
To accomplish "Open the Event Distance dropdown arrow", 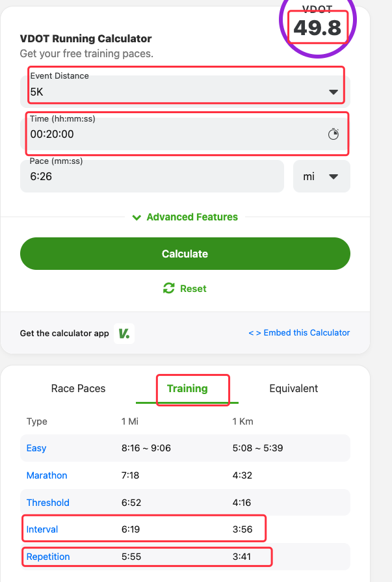I will (334, 92).
